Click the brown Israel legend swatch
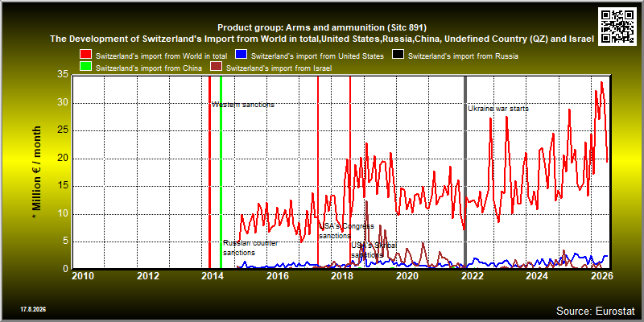This screenshot has height=322, width=644. (217, 68)
